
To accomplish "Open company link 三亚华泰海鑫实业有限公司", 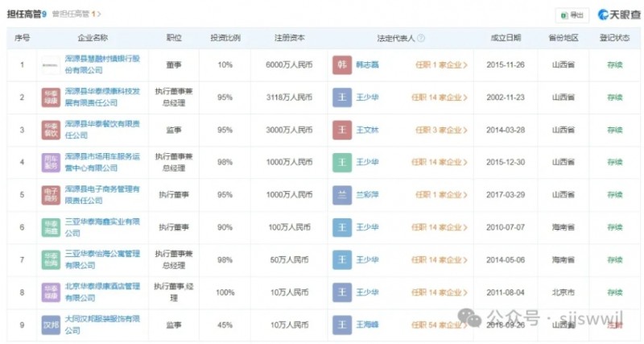I will (102, 227).
